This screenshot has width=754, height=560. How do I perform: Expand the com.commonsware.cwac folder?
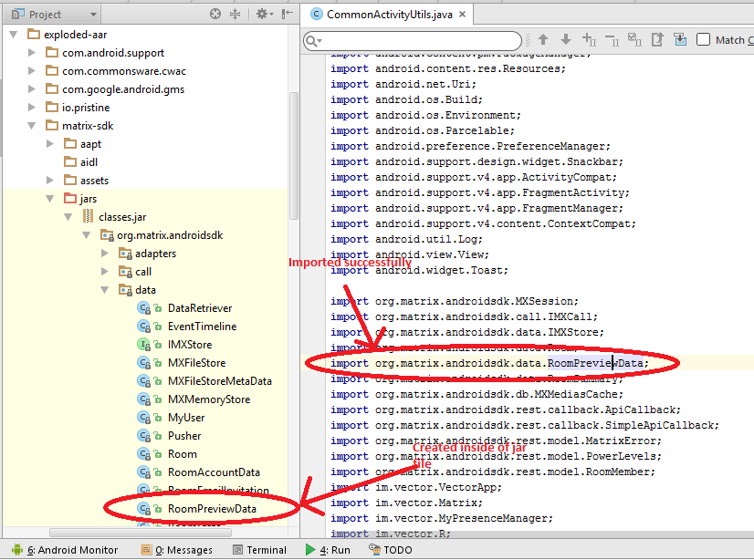(31, 70)
